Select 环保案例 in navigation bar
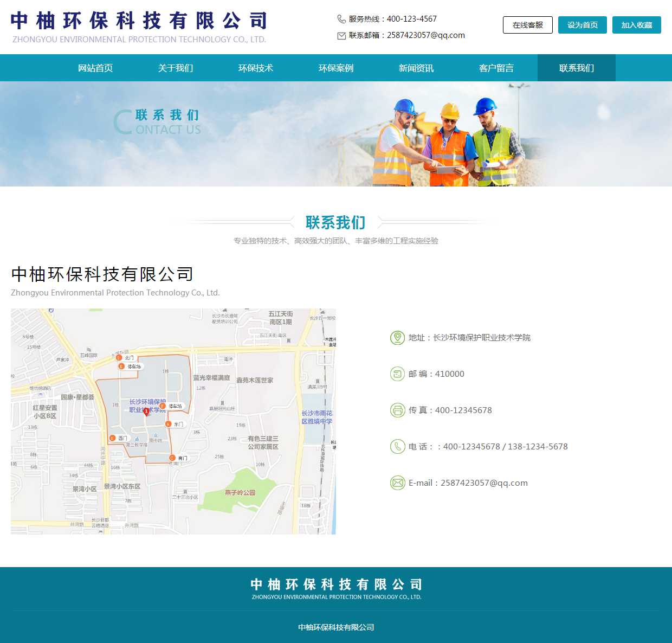The height and width of the screenshot is (643, 672). click(336, 68)
